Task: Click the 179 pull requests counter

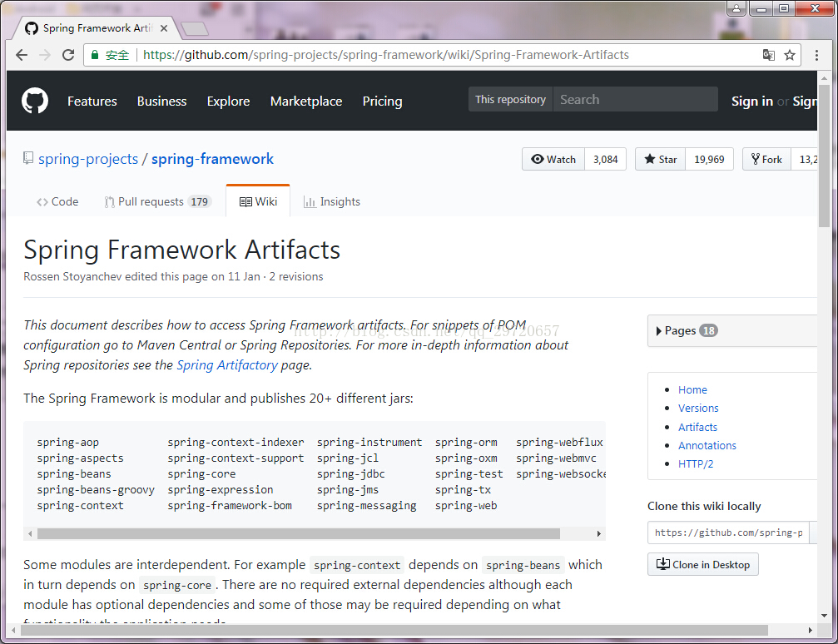Action: click(200, 201)
